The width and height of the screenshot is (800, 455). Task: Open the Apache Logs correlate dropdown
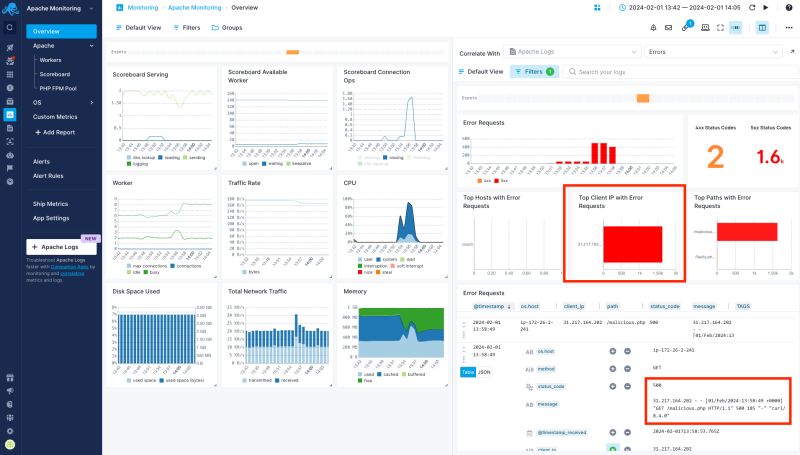coord(573,52)
